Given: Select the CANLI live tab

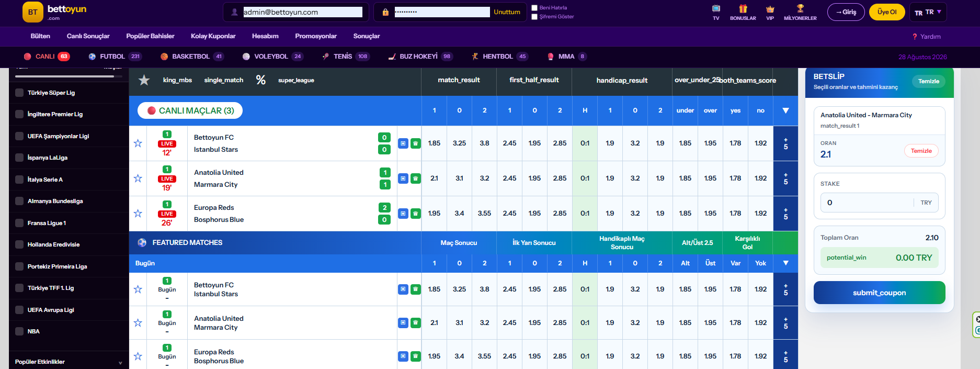Looking at the screenshot, I should [x=47, y=57].
